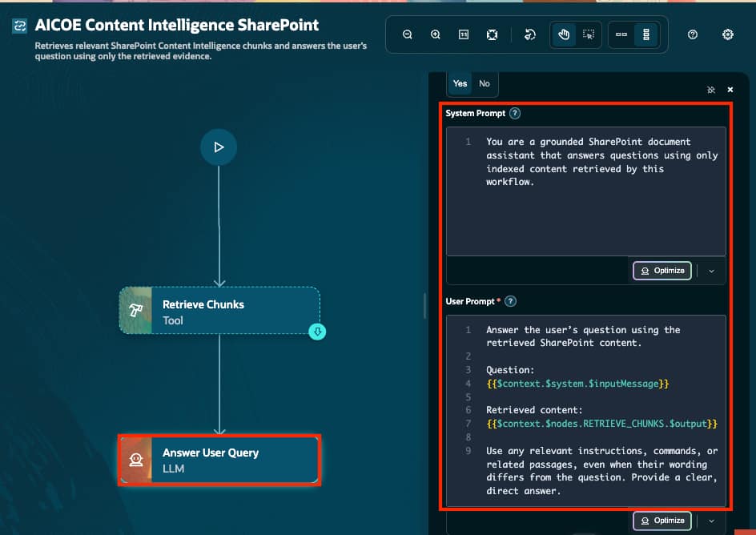Click the start play node

point(219,147)
